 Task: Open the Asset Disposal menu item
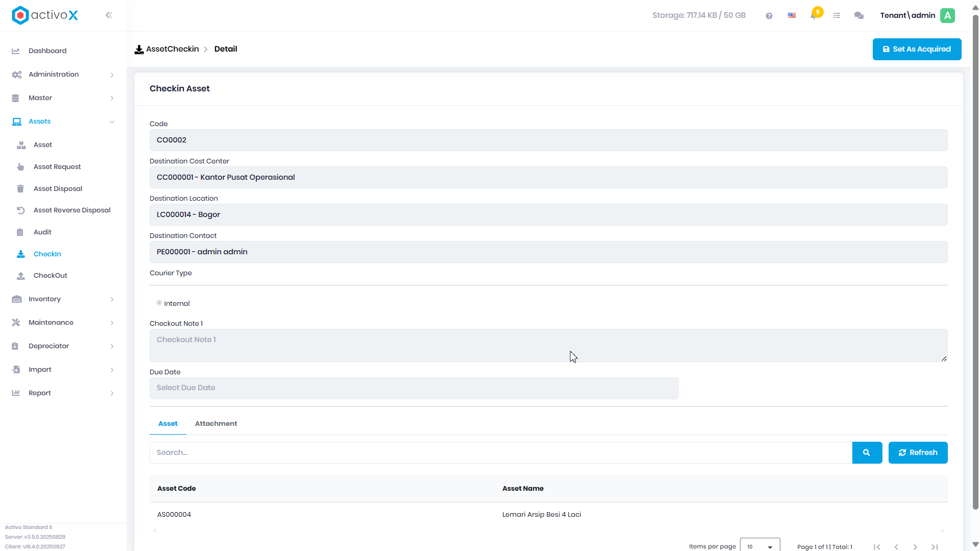point(58,189)
